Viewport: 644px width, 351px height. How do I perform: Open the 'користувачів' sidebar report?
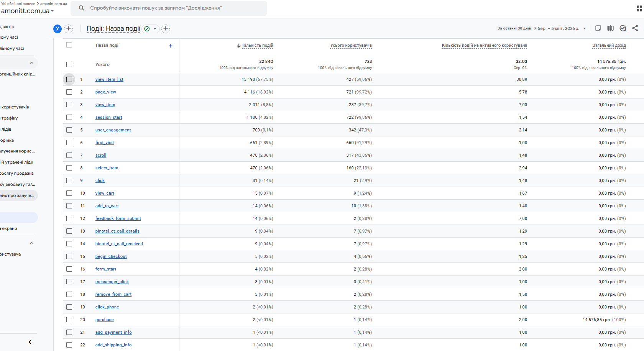[x=15, y=107]
